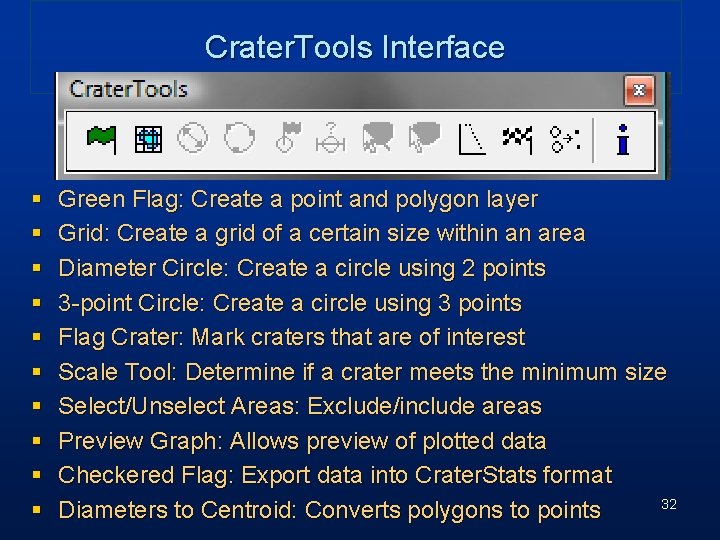
Task: Select the Grid creation tool icon
Action: click(x=148, y=139)
